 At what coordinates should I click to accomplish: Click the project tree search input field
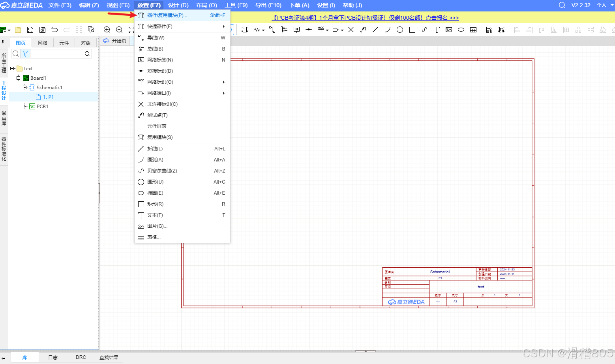pos(58,54)
